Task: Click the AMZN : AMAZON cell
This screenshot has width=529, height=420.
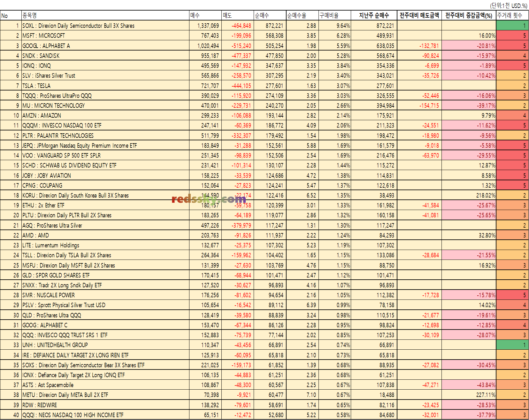Action: pos(105,115)
